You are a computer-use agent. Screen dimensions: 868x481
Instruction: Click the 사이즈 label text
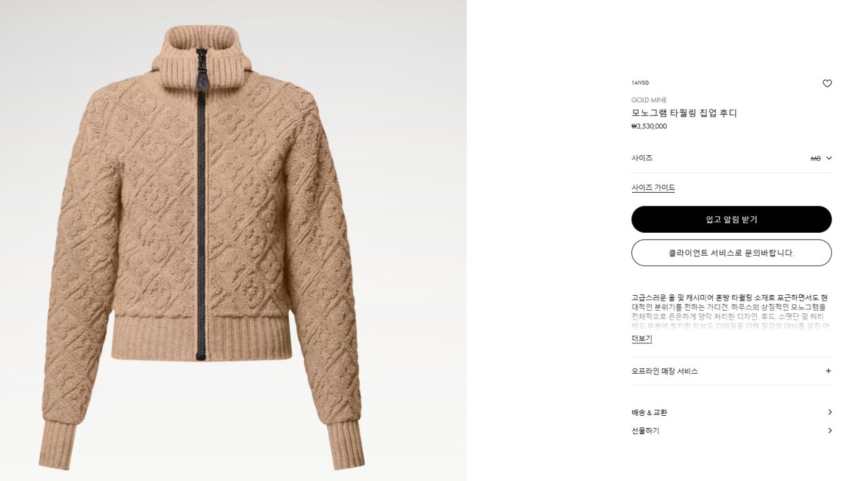click(642, 158)
